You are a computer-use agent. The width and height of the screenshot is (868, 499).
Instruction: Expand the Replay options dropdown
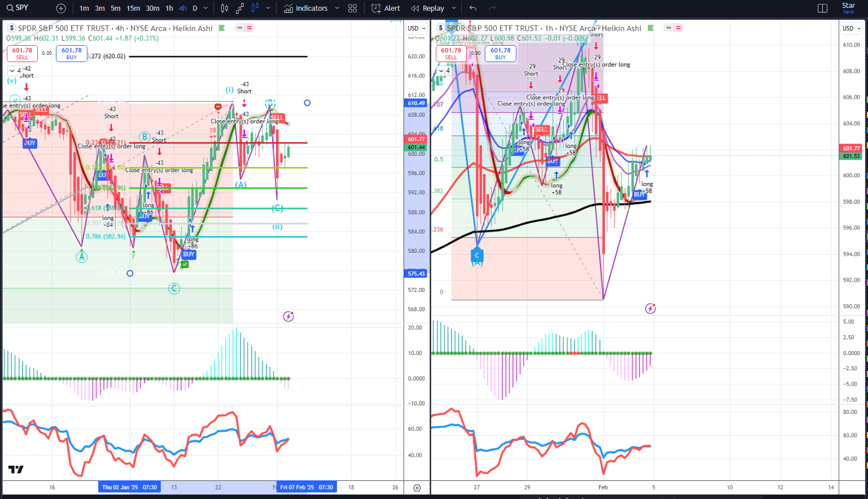coord(454,8)
